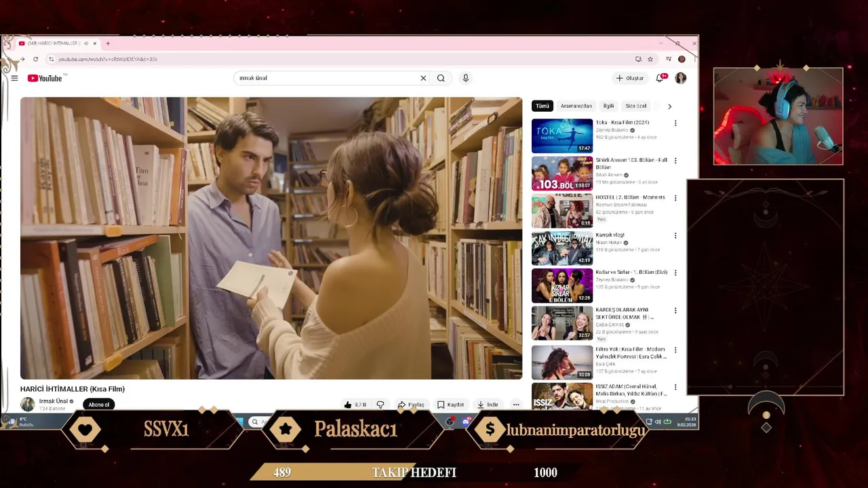Image resolution: width=868 pixels, height=488 pixels.
Task: Open the Toka Kısa Film thumbnail
Action: 562,136
